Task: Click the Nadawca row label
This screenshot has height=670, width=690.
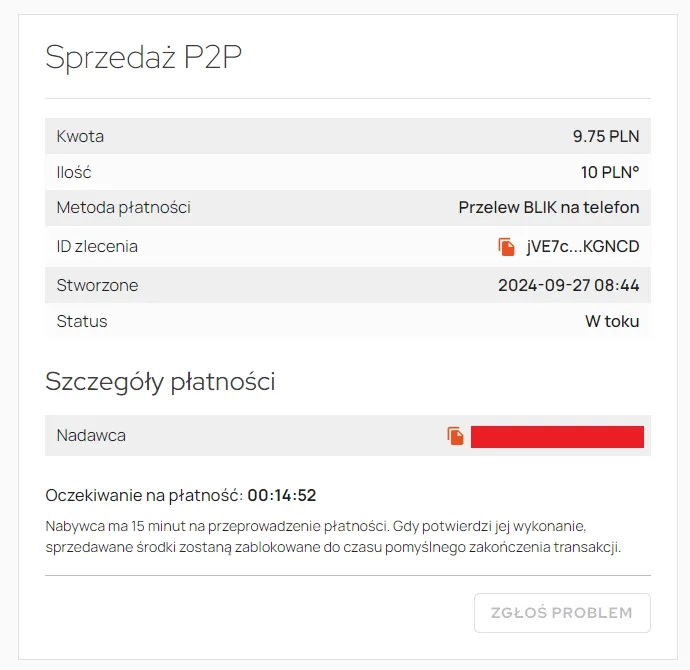Action: pos(91,436)
